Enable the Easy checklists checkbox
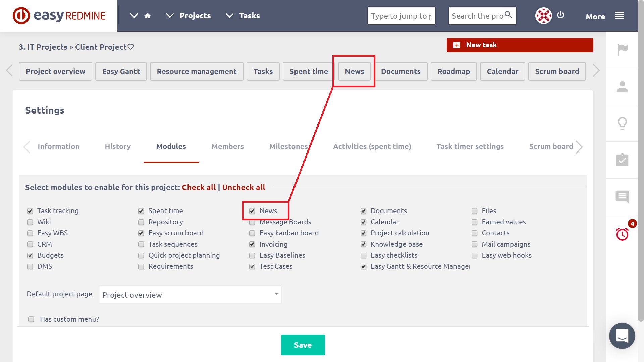This screenshot has height=362, width=644. [x=364, y=256]
